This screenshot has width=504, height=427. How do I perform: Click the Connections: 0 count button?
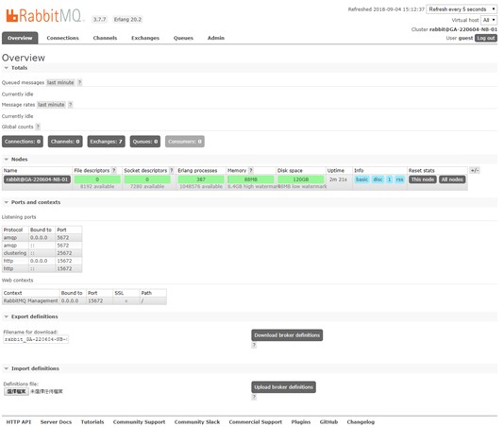pos(23,142)
